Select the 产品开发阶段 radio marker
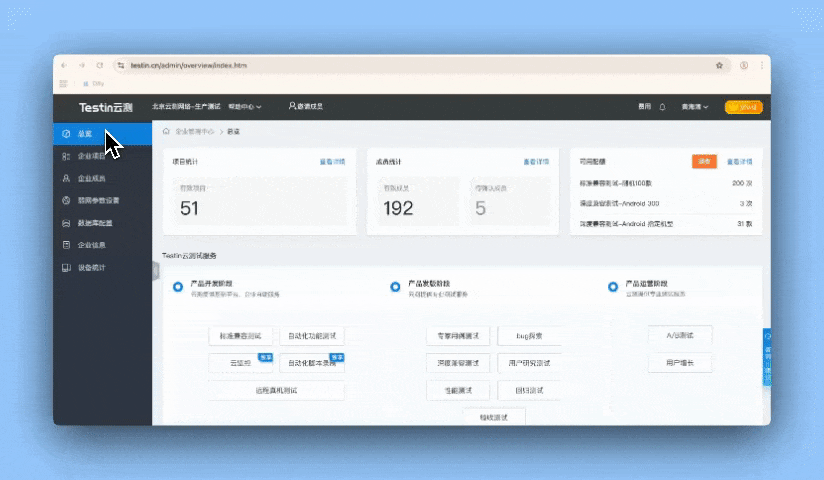Screen dimensions: 824x480 [177, 287]
